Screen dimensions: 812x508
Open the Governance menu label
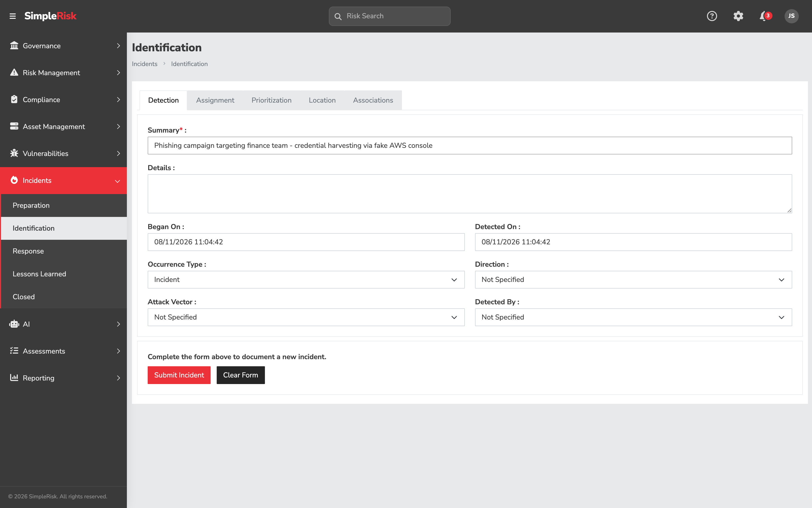click(x=42, y=46)
